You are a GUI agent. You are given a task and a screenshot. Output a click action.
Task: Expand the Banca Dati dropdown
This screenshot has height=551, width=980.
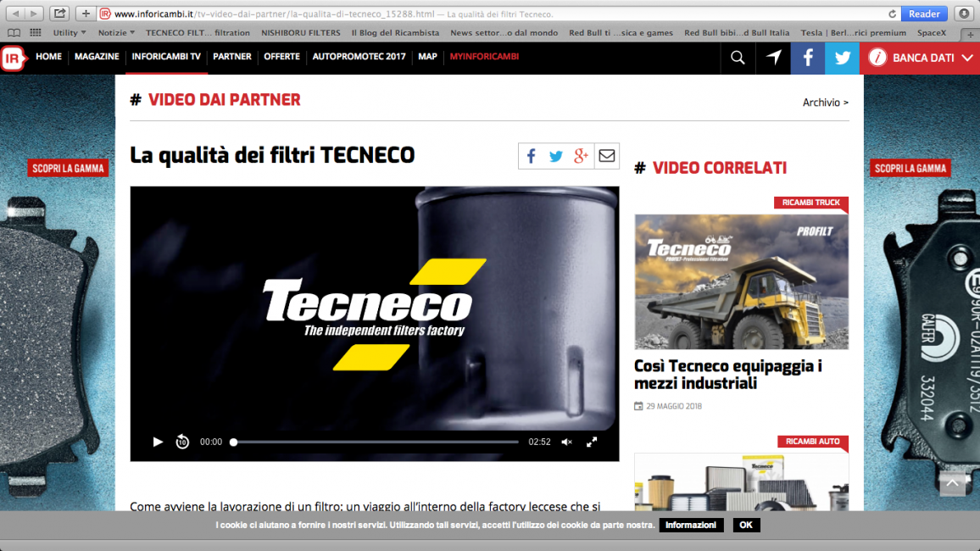[x=967, y=58]
